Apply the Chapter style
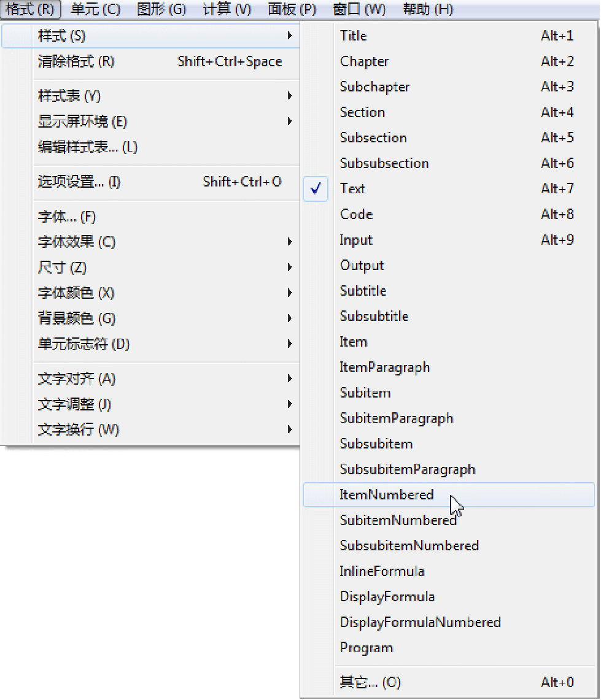Image resolution: width=601 pixels, height=700 pixels. (x=449, y=61)
